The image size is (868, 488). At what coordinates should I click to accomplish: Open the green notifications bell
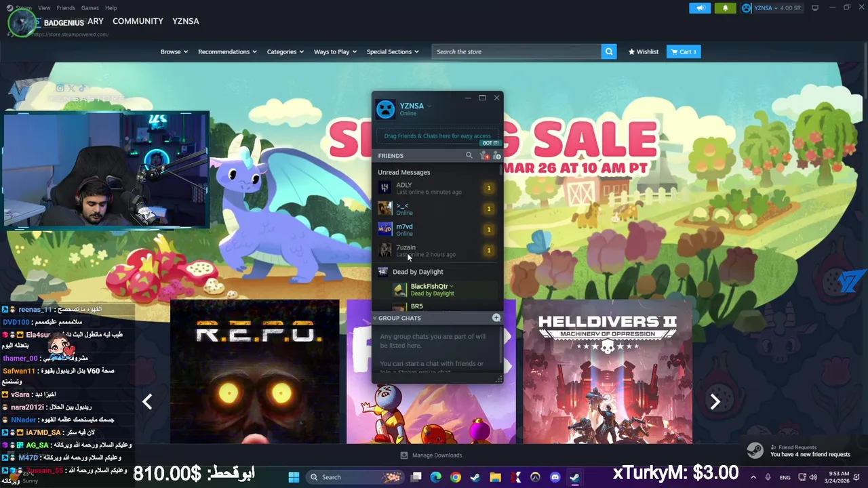[725, 8]
